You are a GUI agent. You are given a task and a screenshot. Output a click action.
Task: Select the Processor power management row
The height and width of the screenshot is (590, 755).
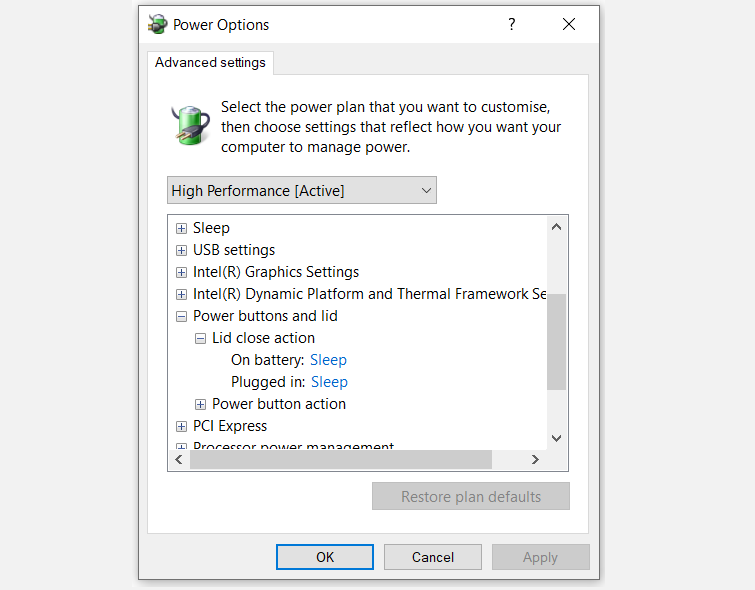[293, 446]
